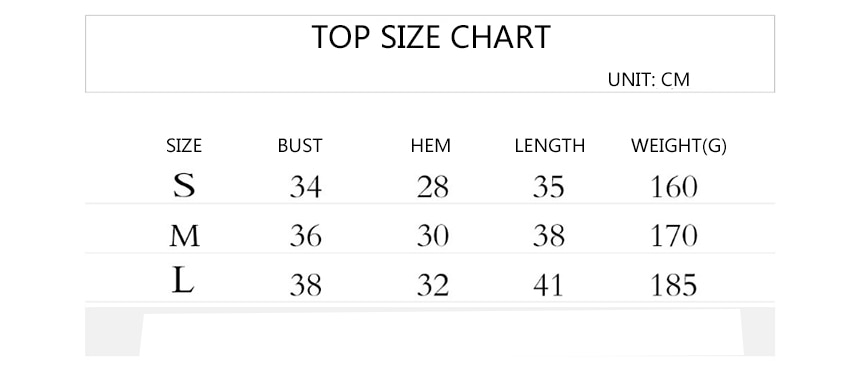850x385 pixels.
Task: Click the M size row label
Action: [x=184, y=236]
